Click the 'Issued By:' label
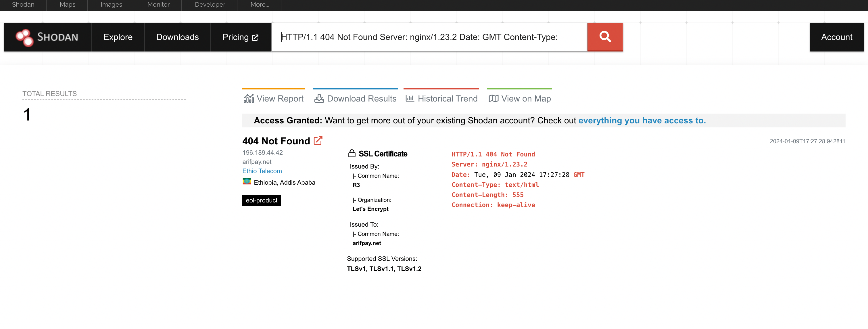This screenshot has height=329, width=868. click(x=364, y=166)
